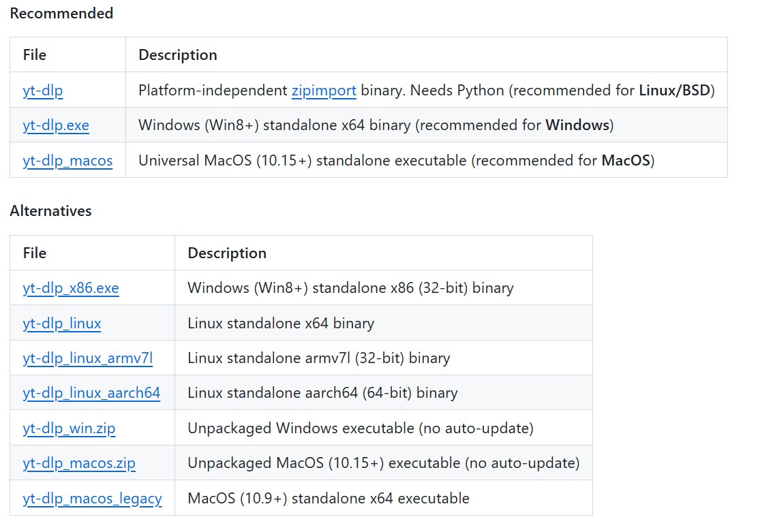Download yt-dlp_x86.exe 32-bit binary
Viewport: 758px width, 532px height.
tap(71, 288)
